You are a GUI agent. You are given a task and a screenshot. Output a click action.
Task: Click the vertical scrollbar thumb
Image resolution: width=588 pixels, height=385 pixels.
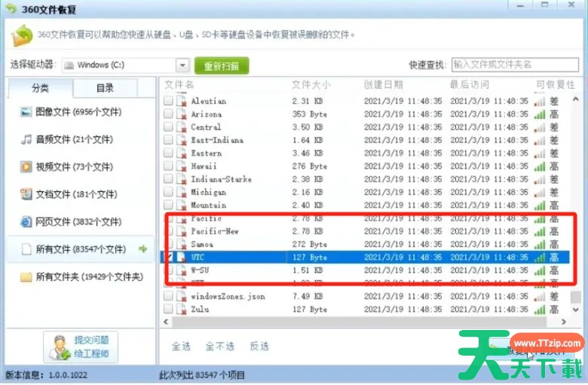tap(576, 297)
